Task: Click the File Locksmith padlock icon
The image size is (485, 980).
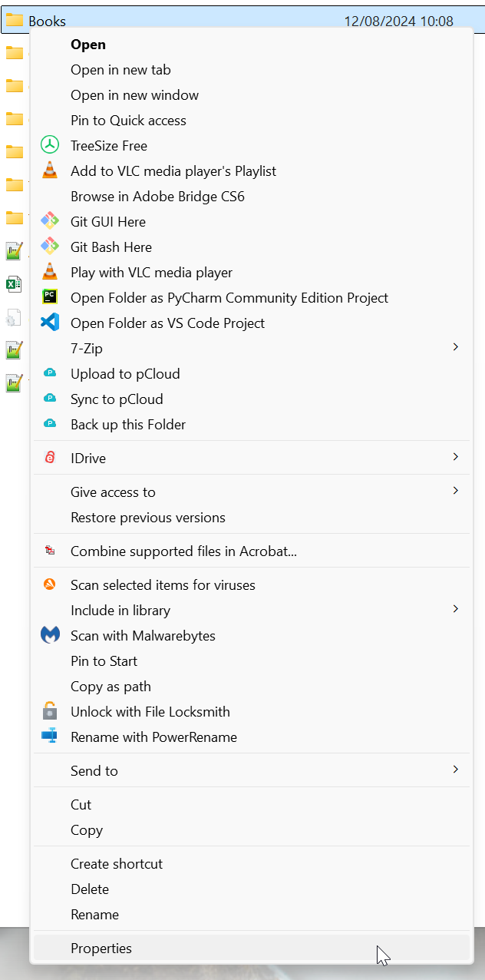Action: pyautogui.click(x=50, y=712)
